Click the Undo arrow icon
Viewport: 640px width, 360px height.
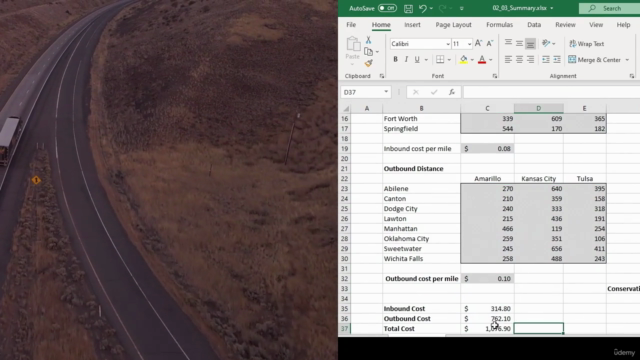tap(423, 8)
